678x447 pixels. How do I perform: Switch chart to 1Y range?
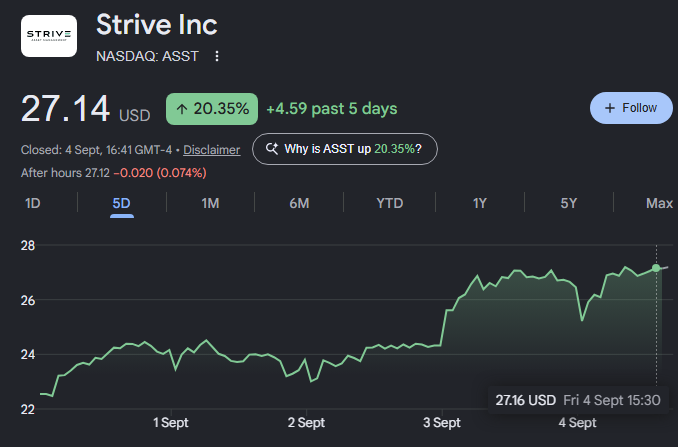(x=480, y=203)
